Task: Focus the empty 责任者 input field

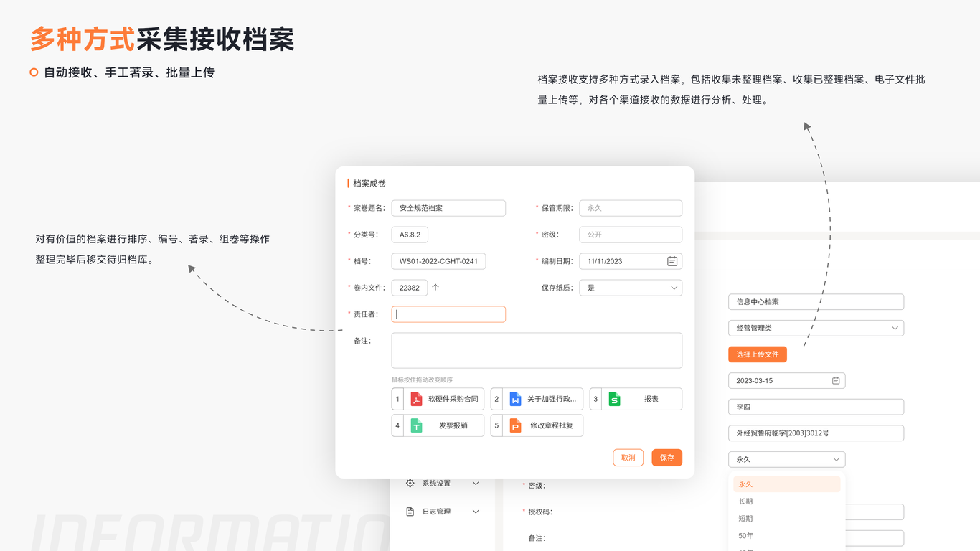Action: [x=448, y=314]
